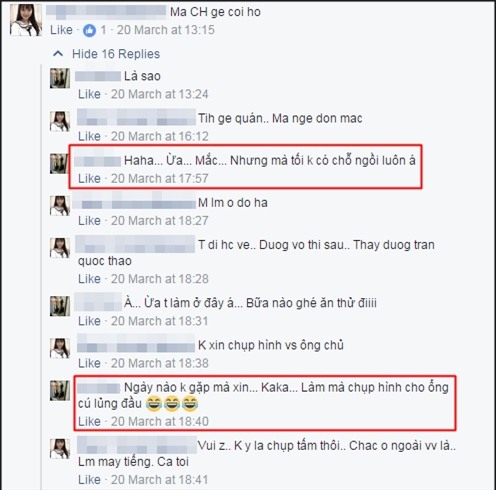Click the Hide 16 Replies link
This screenshot has height=490, width=496.
point(116,54)
